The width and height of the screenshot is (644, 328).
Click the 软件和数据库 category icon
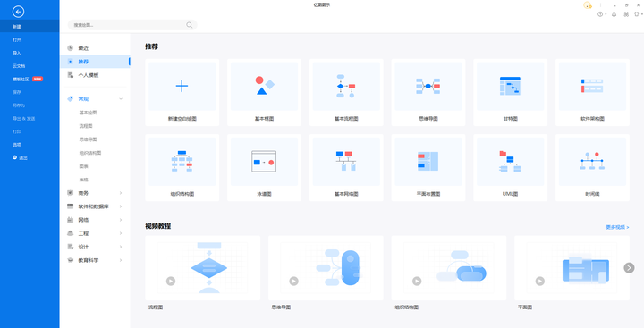[x=71, y=206]
